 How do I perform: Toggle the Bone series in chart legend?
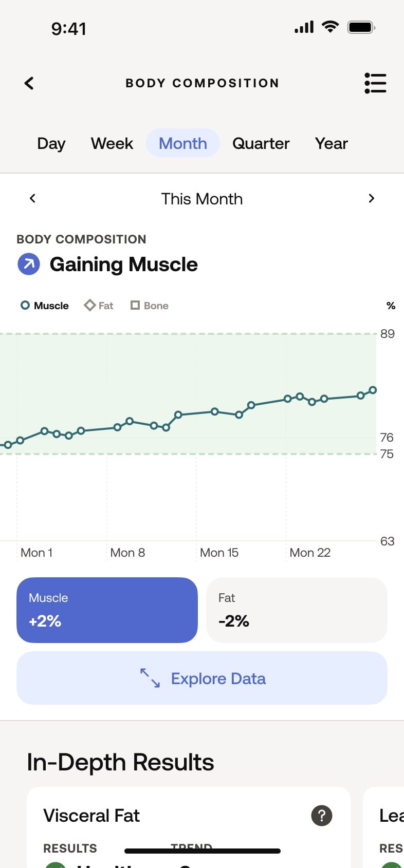click(x=150, y=306)
